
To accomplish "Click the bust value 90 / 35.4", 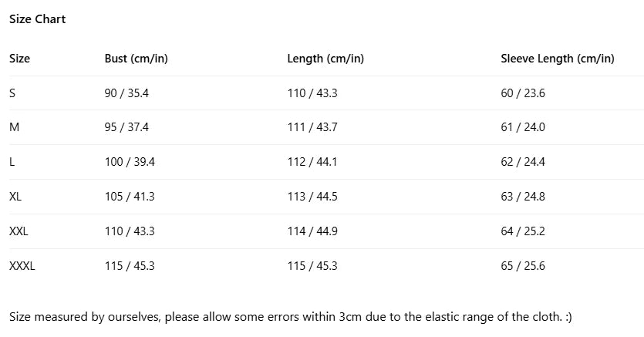I will [126, 93].
